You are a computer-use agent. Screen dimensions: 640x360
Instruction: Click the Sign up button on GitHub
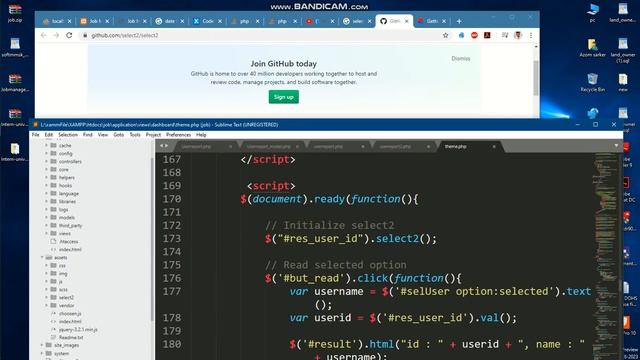coord(284,97)
